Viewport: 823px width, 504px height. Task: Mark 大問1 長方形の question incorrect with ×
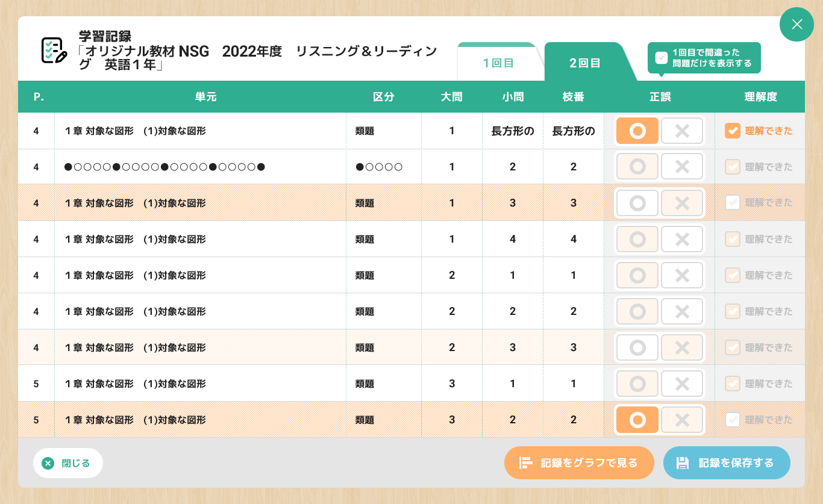tap(682, 131)
